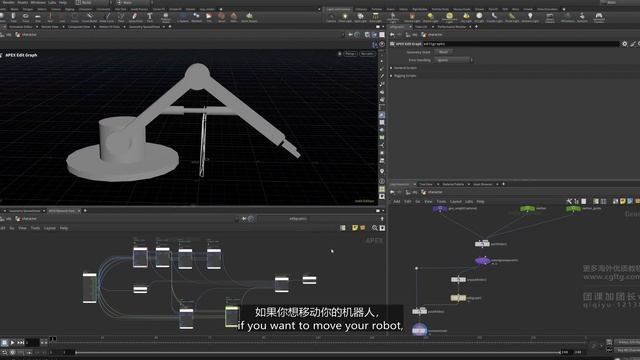Open the parameter pane gear menu
Screen dimensions: 640x360
click(x=624, y=44)
